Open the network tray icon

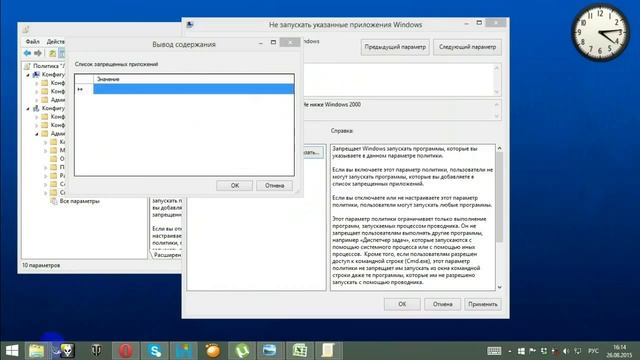coord(578,351)
